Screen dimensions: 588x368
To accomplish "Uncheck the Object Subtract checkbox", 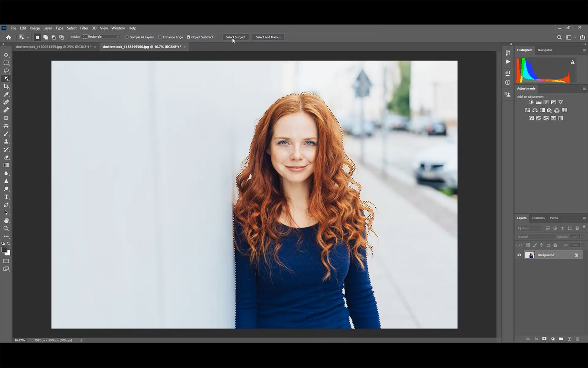I will 188,37.
